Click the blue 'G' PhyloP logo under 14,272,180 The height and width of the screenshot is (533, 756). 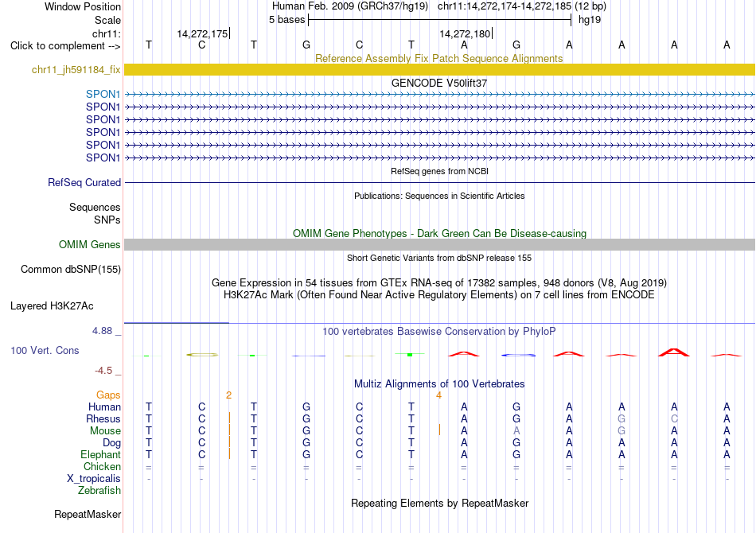(518, 355)
